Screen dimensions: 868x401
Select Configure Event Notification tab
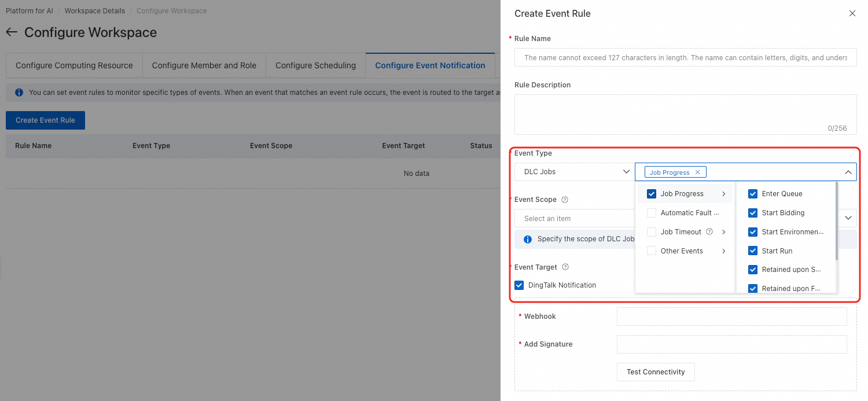[430, 65]
